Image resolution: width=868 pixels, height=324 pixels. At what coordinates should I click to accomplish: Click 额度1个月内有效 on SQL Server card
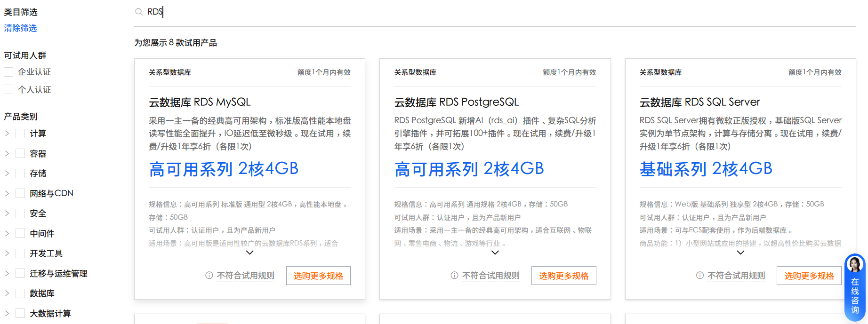click(815, 72)
